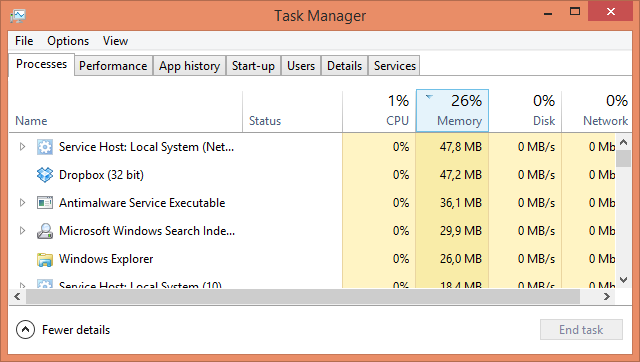Click the 26,0 MB memory value
Viewport: 640px width, 362px height.
click(x=461, y=259)
